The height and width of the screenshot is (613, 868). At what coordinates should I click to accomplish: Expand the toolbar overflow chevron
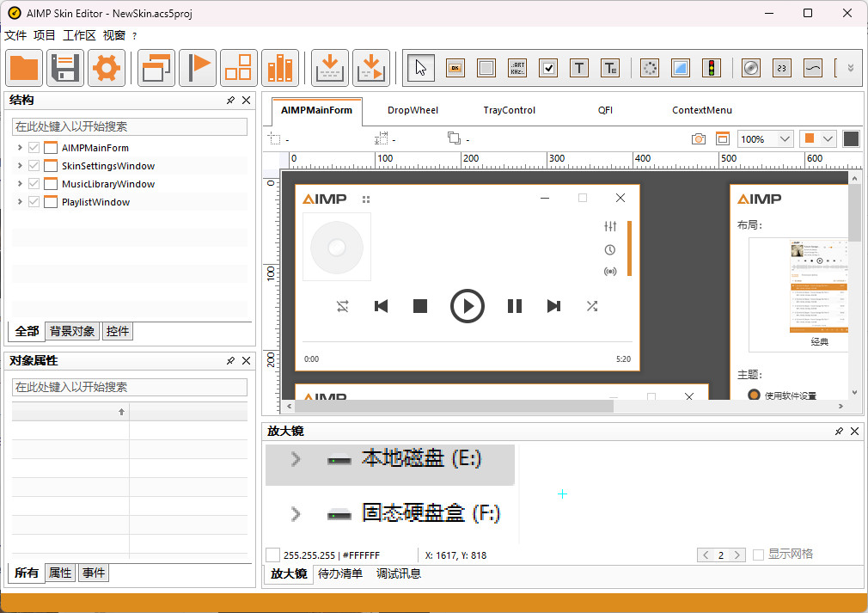(851, 68)
